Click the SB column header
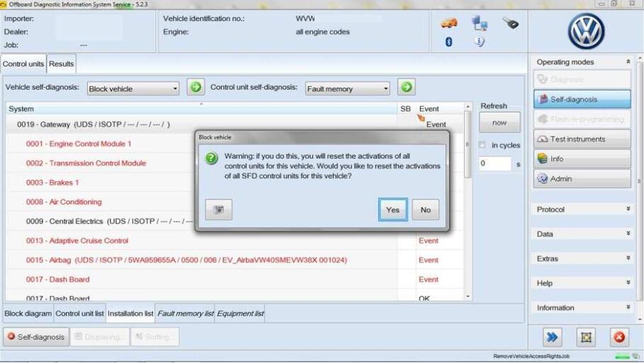 tap(405, 109)
